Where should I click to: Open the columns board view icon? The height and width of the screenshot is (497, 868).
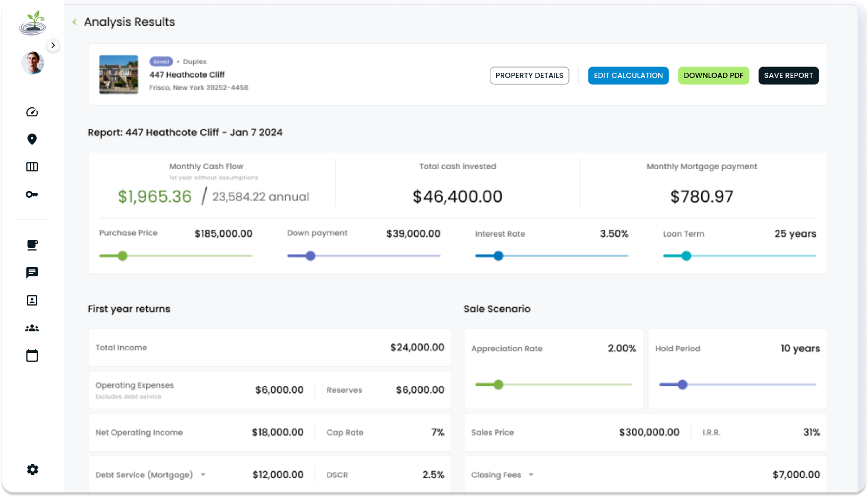tap(32, 167)
